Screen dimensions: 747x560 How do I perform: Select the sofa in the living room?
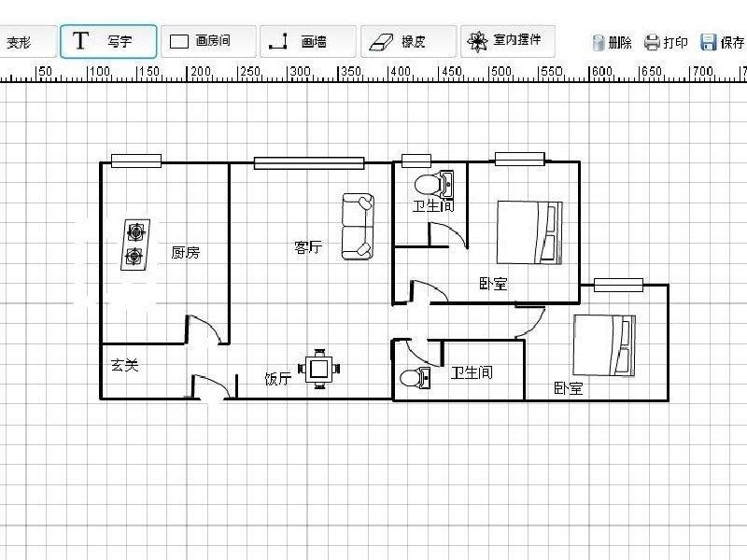pos(357,227)
